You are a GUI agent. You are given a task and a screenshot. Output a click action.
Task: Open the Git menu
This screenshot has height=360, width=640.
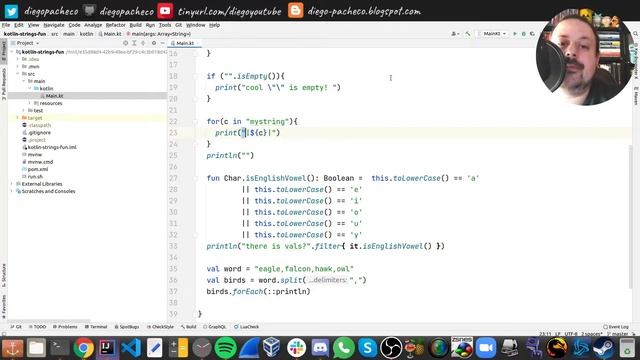point(178,25)
